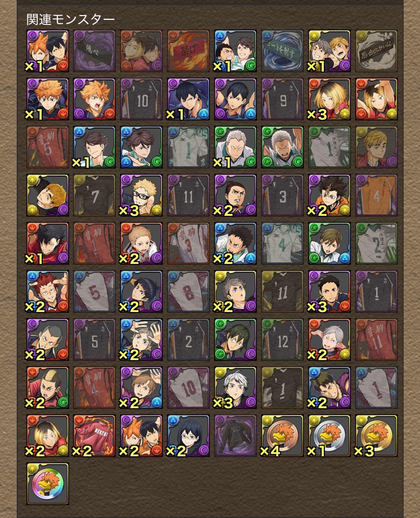Tap the gray-haired and blond duo ×1

(329, 51)
